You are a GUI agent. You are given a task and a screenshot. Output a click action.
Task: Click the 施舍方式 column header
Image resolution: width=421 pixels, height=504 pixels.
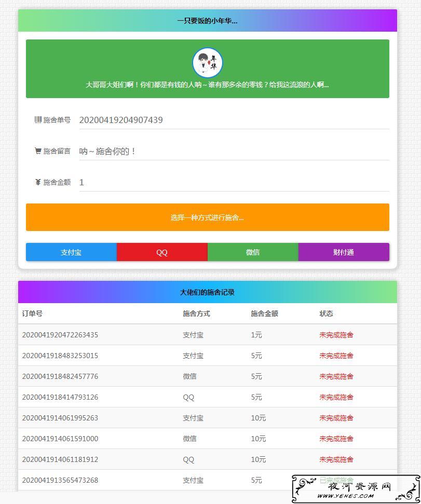point(196,314)
